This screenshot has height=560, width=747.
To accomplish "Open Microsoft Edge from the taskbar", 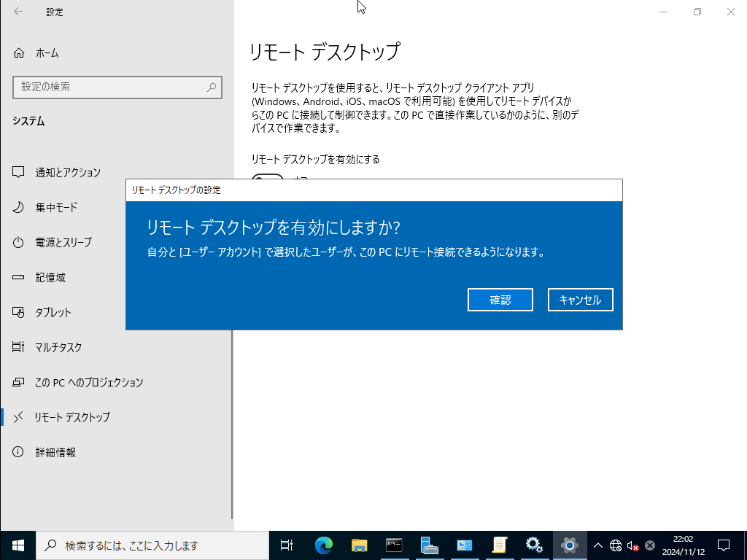I will click(x=323, y=545).
